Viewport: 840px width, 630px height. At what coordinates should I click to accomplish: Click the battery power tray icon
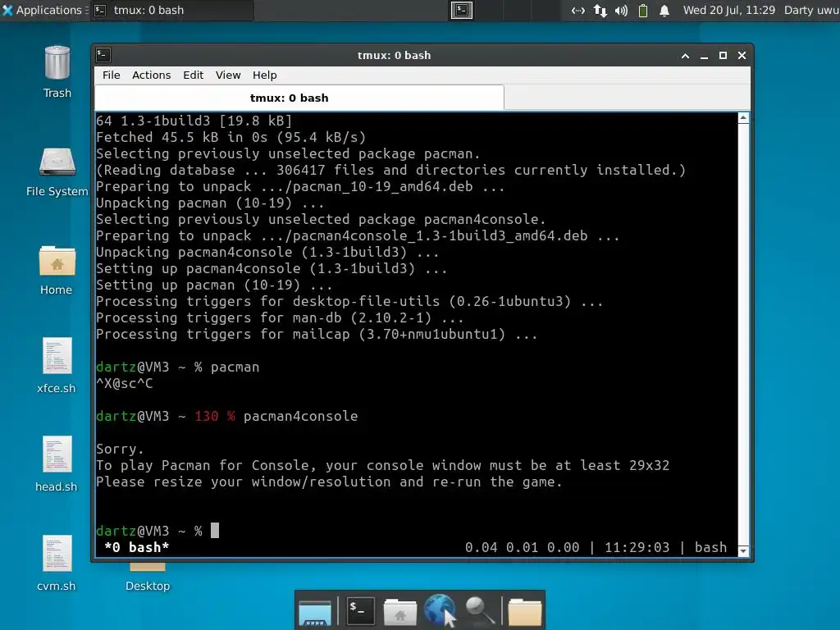643,10
